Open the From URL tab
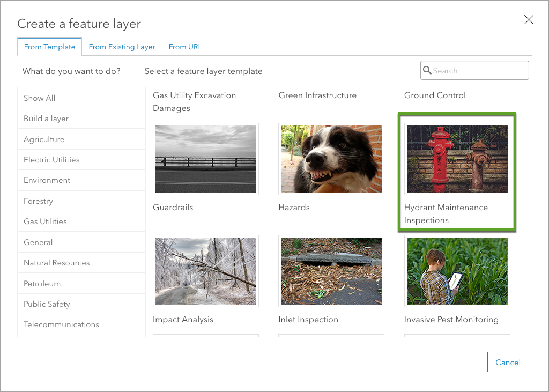Viewport: 549px width, 392px height. [x=185, y=47]
